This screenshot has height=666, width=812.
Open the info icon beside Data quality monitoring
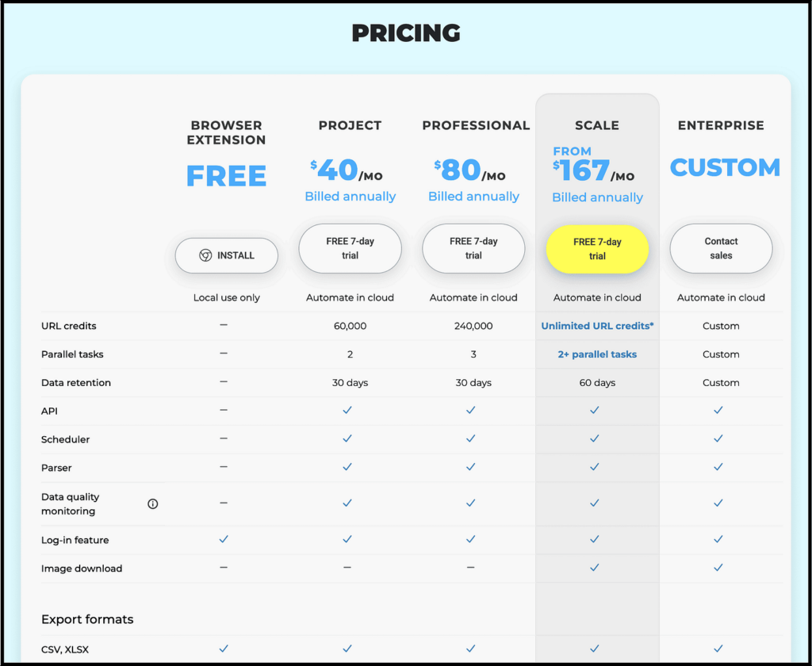click(x=153, y=503)
